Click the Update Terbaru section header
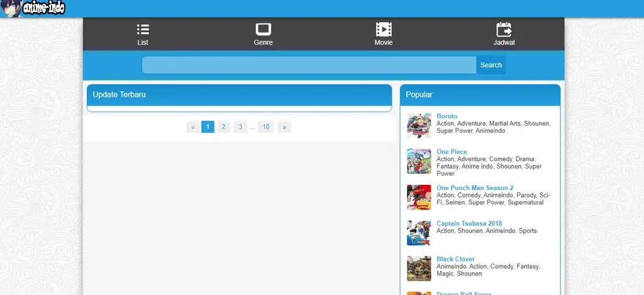This screenshot has height=295, width=644. pos(240,95)
